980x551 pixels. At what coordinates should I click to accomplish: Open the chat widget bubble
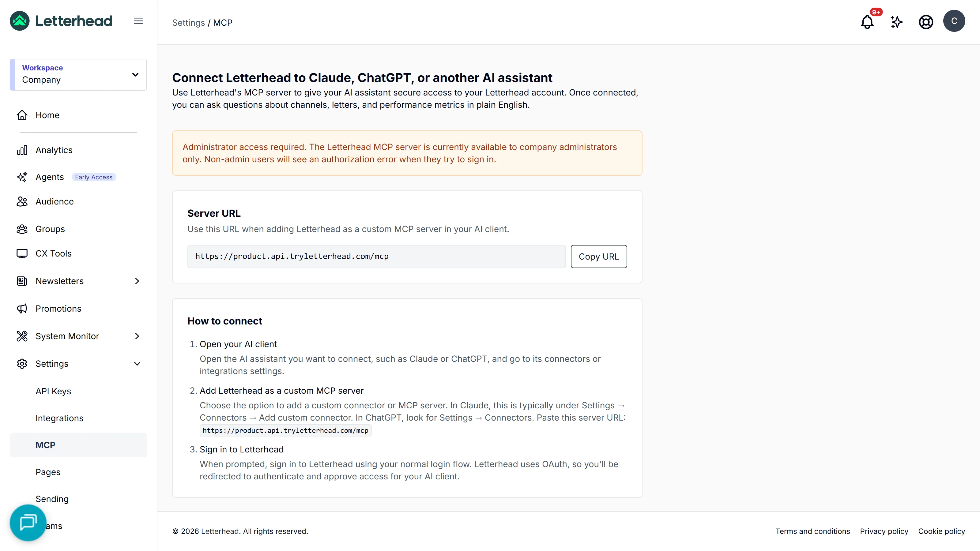(28, 523)
